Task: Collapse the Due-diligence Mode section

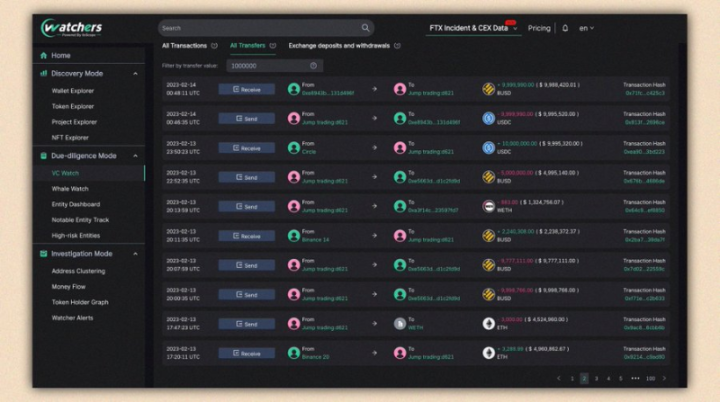Action: (135, 156)
